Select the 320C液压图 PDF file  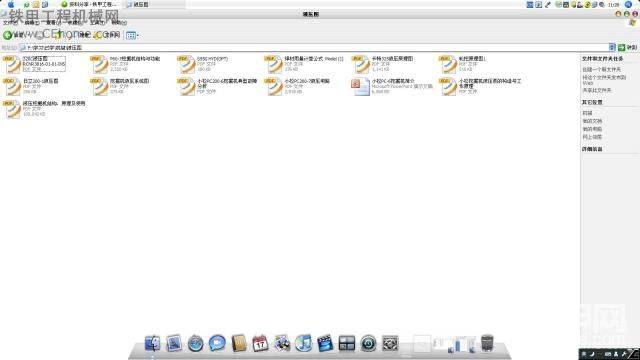pyautogui.click(x=35, y=64)
